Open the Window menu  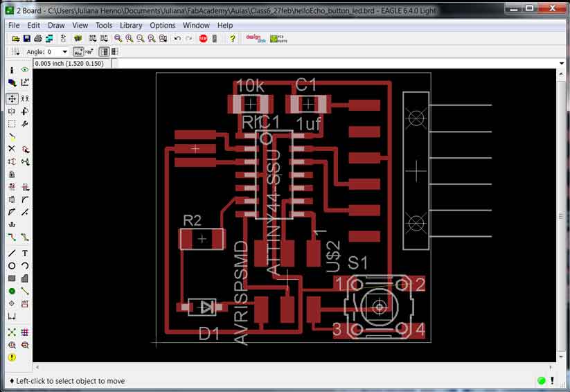pos(196,25)
